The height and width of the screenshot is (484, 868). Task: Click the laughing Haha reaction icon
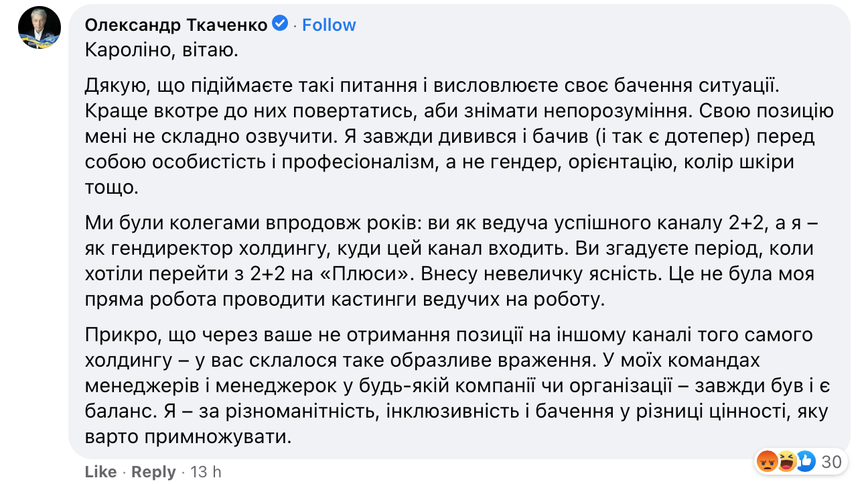click(x=786, y=461)
